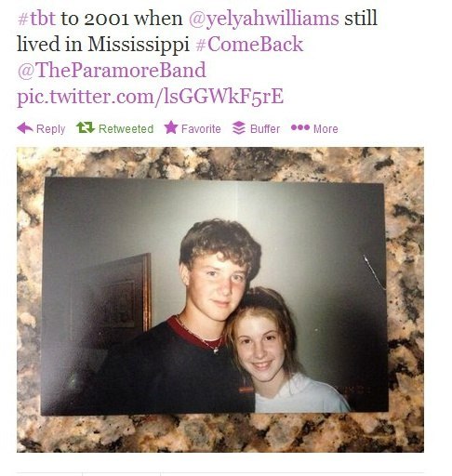Toggle the Favorite label on the tweet
The width and height of the screenshot is (452, 476).
201,128
